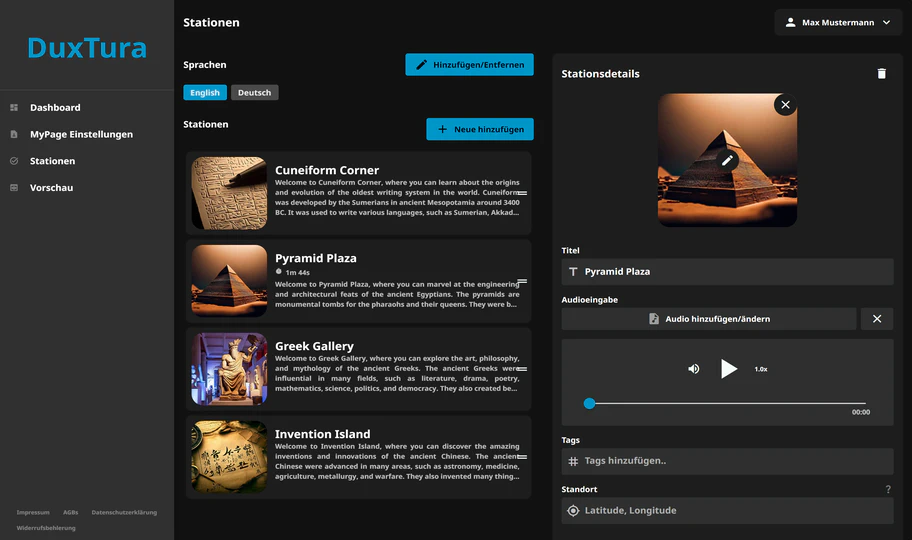The height and width of the screenshot is (540, 912).
Task: Remove audio with the X button
Action: click(877, 319)
